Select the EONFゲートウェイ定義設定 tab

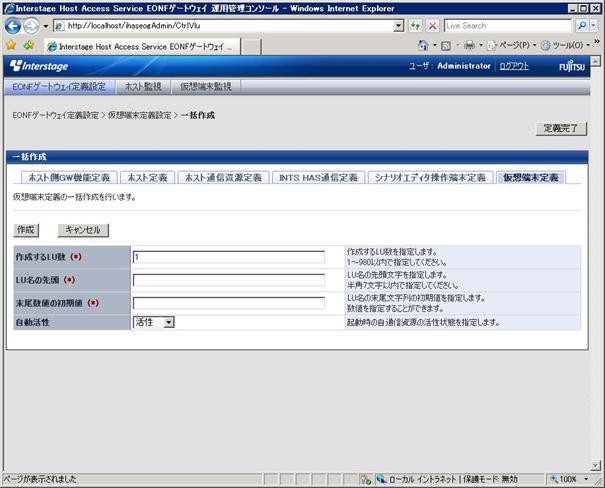[x=59, y=87]
